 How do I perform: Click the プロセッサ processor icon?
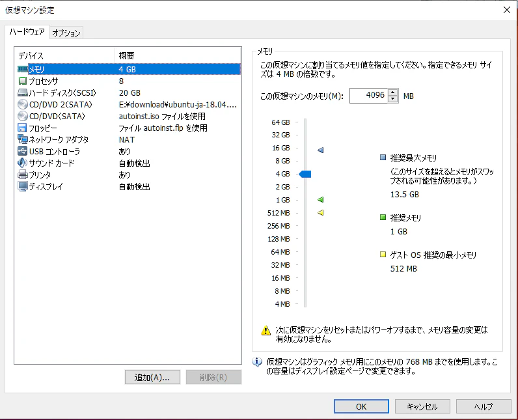23,81
